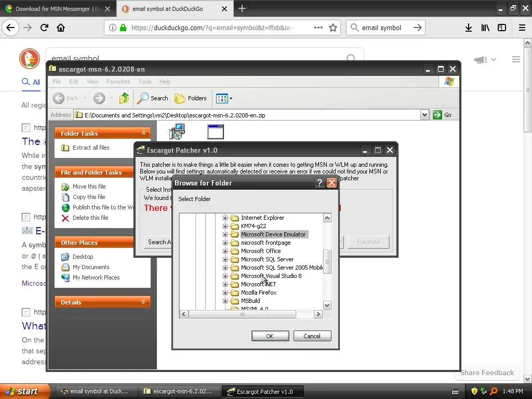Open Desktop under Other Places
This screenshot has height=399, width=532.
click(83, 257)
